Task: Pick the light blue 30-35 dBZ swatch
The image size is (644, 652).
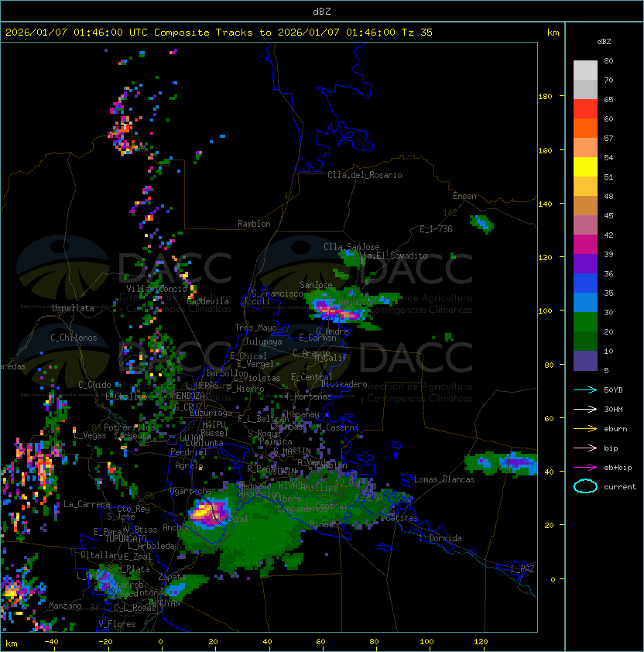Action: tap(585, 302)
